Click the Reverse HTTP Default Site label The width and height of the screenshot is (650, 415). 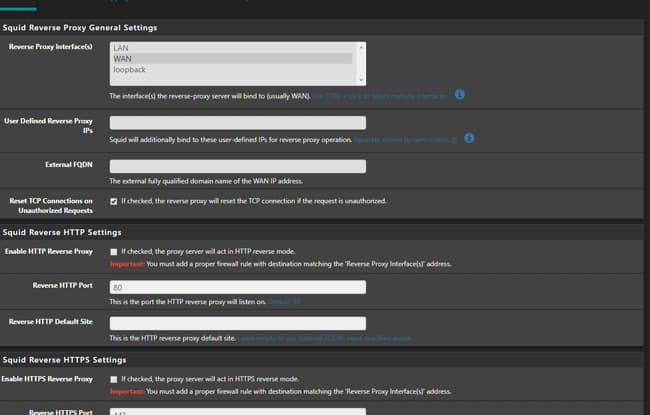(x=51, y=322)
